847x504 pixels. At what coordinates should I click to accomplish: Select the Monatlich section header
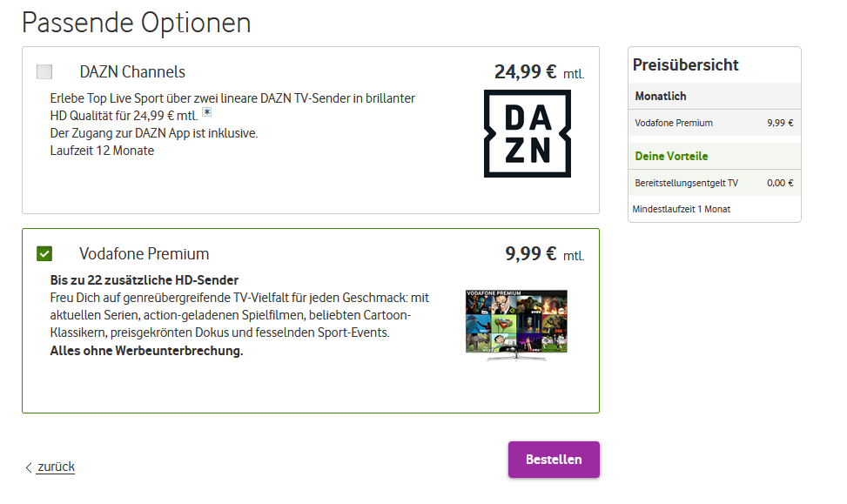tap(661, 96)
